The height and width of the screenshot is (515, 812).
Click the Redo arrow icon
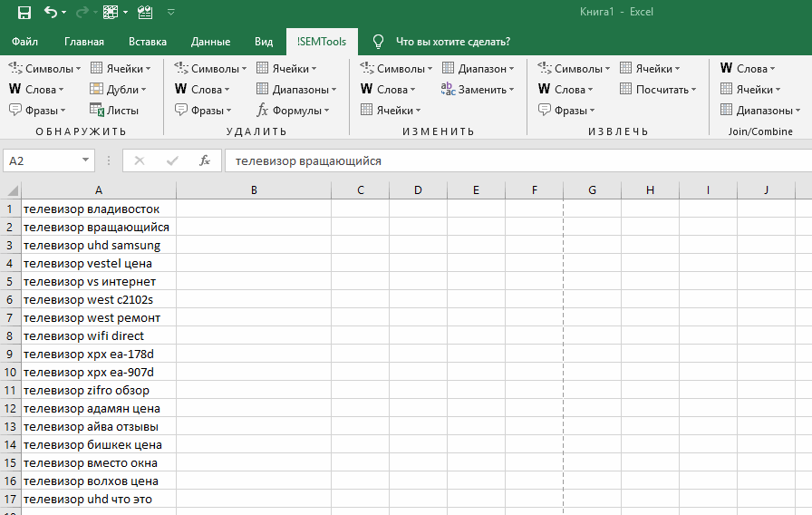[x=82, y=12]
